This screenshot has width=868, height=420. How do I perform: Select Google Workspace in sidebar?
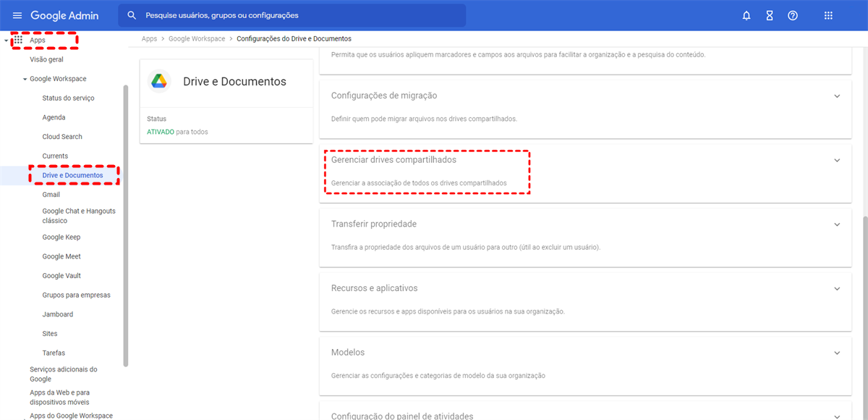pyautogui.click(x=58, y=79)
